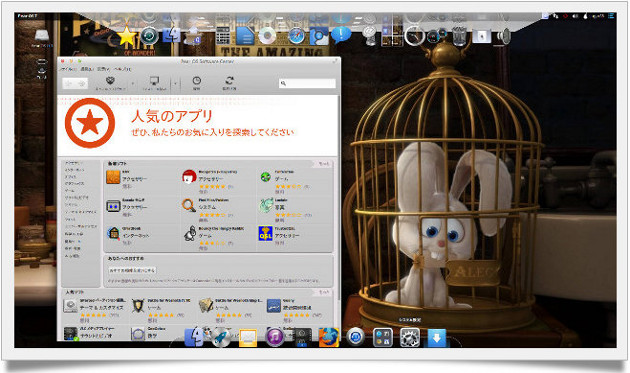The image size is (630, 373).
Task: Launch the Safari compass in top dock
Action: 297,36
